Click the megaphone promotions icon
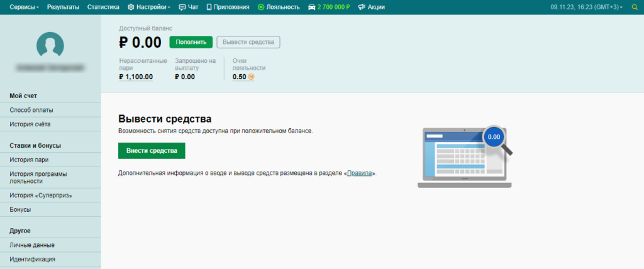The width and height of the screenshot is (644, 269). tap(362, 7)
